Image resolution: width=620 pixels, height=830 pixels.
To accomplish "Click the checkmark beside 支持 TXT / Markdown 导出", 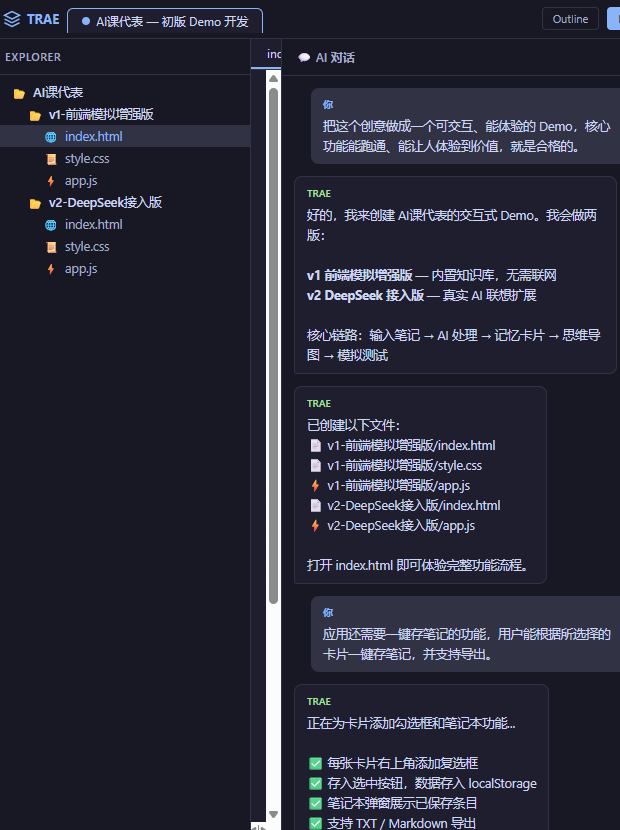I will point(316,823).
